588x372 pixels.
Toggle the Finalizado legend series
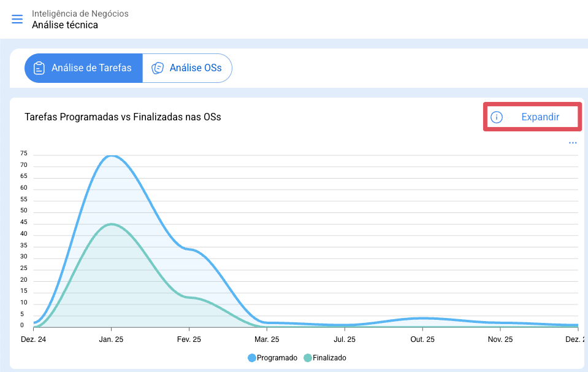(x=325, y=358)
